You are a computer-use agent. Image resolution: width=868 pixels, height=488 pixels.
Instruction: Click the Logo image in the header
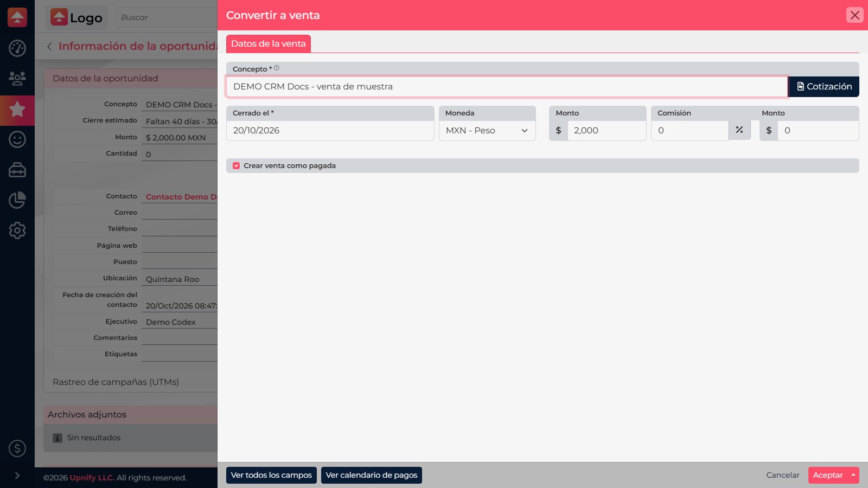tap(76, 17)
